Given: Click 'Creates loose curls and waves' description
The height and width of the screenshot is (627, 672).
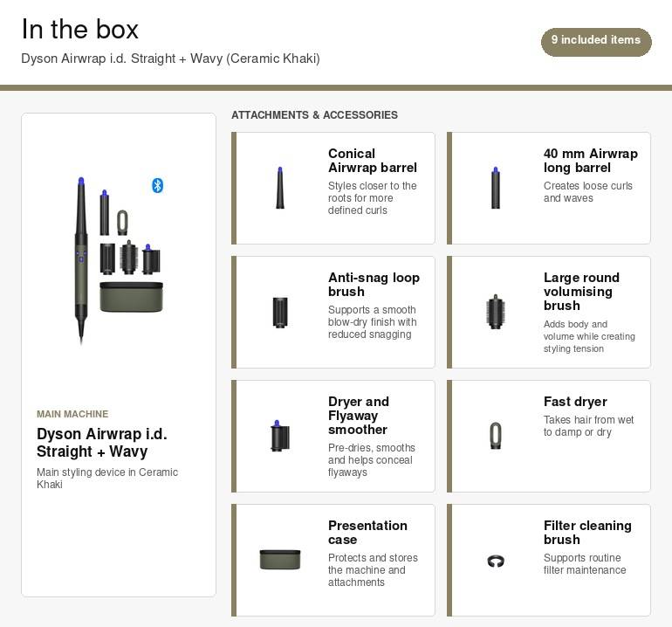Looking at the screenshot, I should 587,192.
